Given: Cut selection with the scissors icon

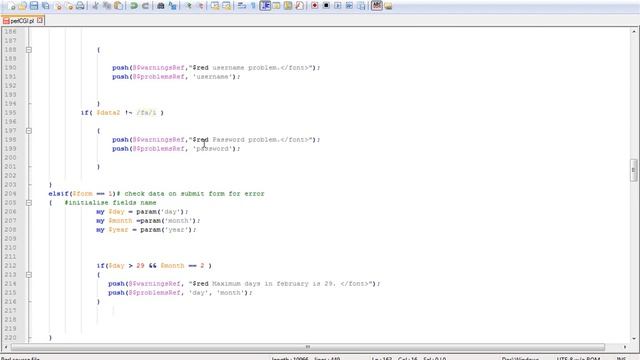Looking at the screenshot, I should [96, 6].
